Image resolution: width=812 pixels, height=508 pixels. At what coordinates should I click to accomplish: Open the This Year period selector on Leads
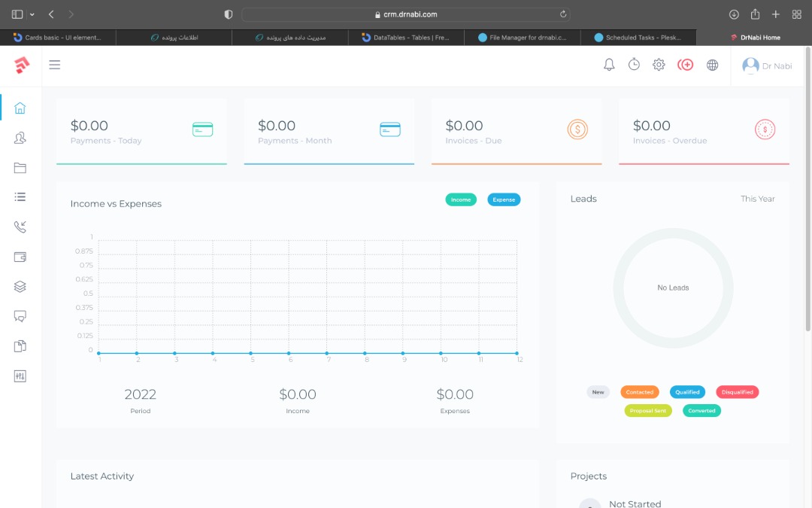point(757,199)
